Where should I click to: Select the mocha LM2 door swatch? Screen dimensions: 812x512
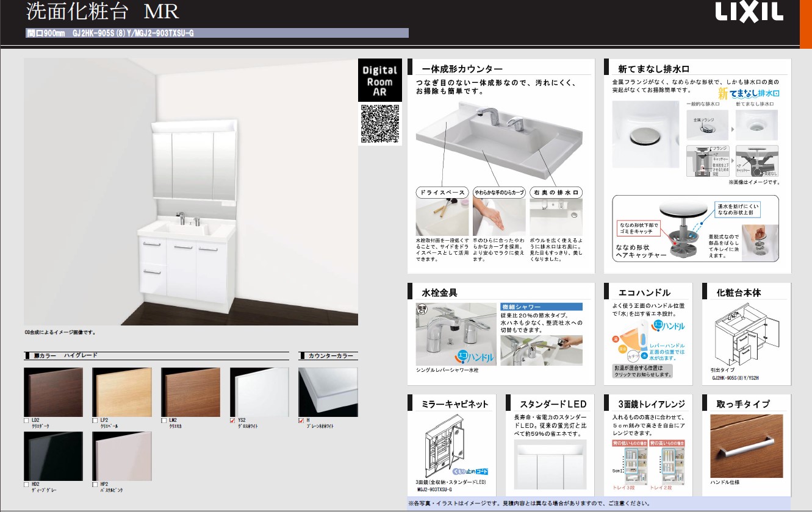(191, 392)
